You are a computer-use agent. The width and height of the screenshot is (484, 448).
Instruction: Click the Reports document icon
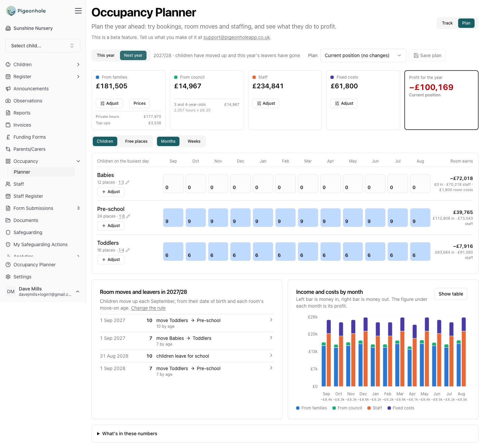tap(8, 113)
